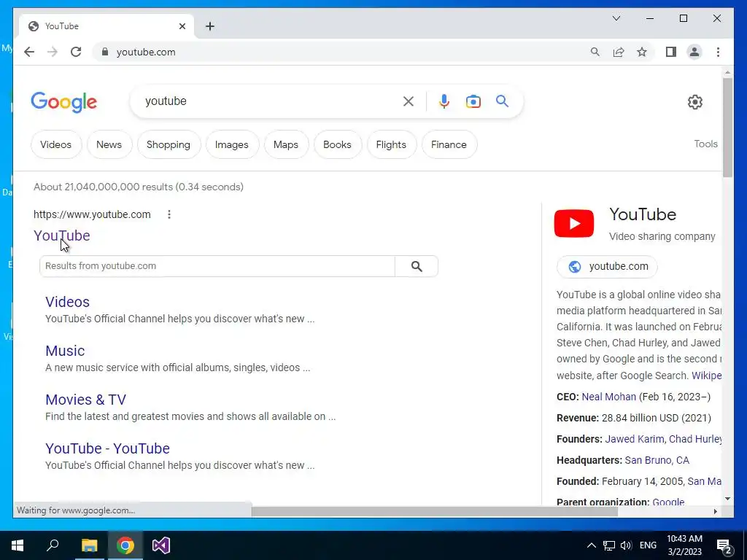Click the vertical scrollbar down arrow
Image resolution: width=747 pixels, height=560 pixels.
point(727,499)
